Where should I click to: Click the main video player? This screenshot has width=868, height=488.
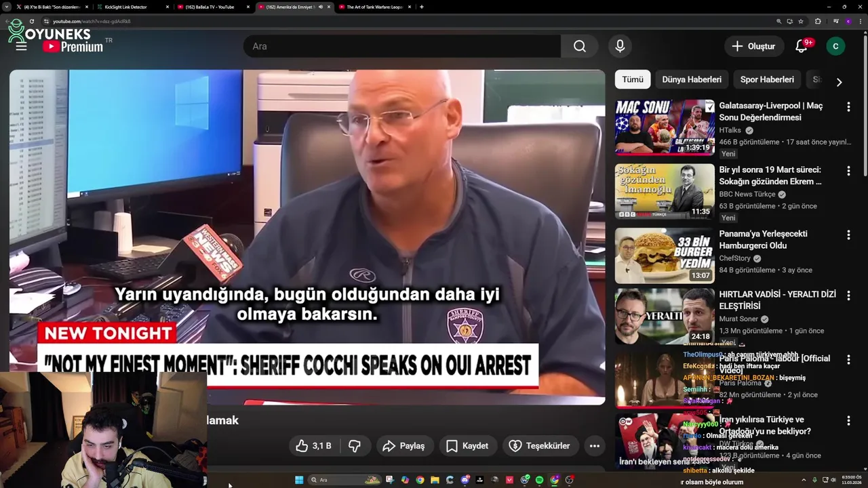(x=307, y=237)
